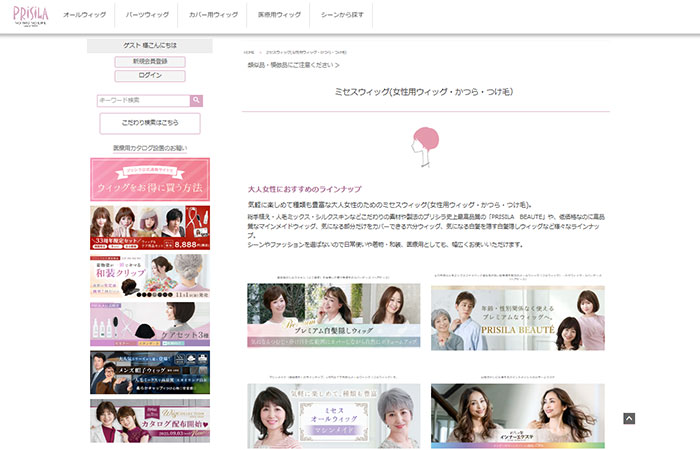Open the 模倣品 warning notice link

point(293,65)
